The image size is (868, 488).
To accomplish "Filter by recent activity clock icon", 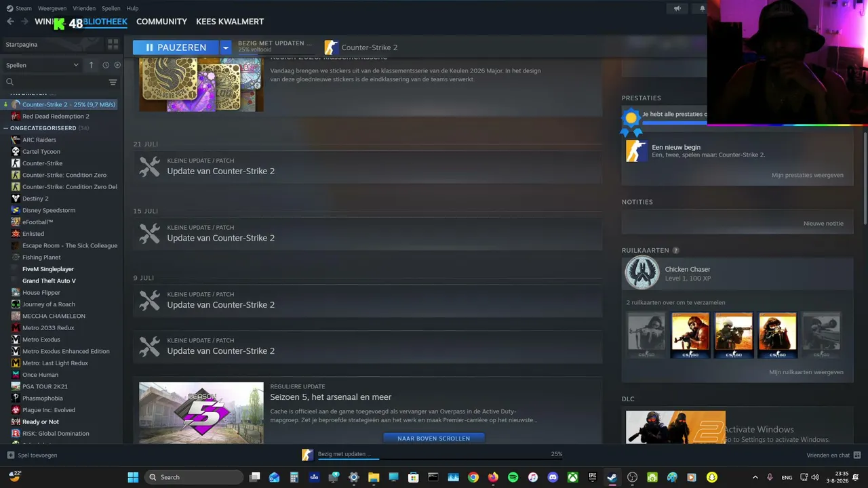I will [106, 65].
